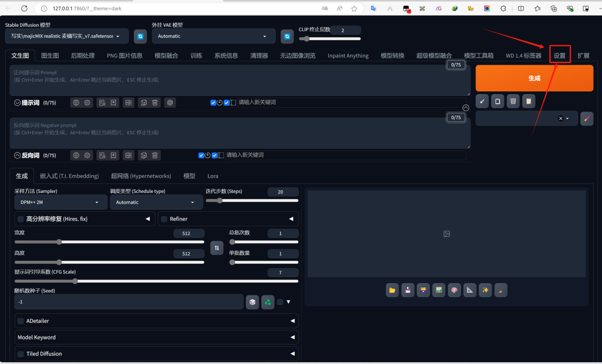Open the external VAE Automatic dropdown
This screenshot has height=364, width=602.
213,35
